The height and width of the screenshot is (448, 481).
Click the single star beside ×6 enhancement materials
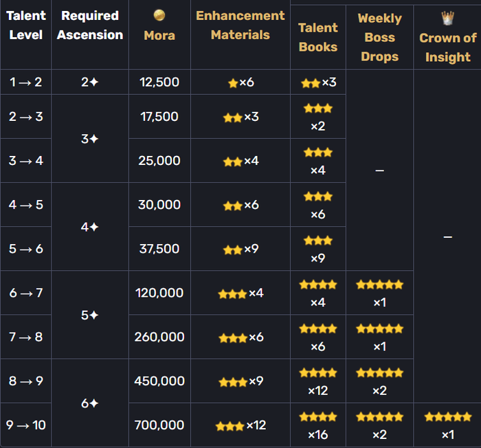pos(233,83)
